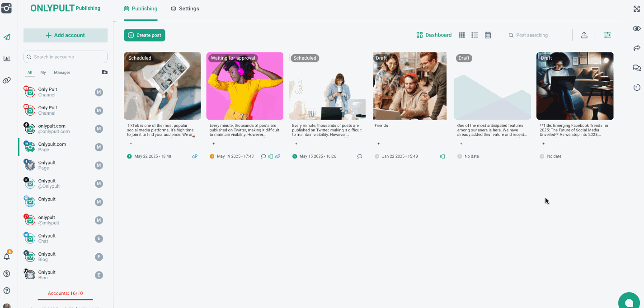This screenshot has width=644, height=308.
Task: Click the upload/export icon in toolbar
Action: coord(584,35)
